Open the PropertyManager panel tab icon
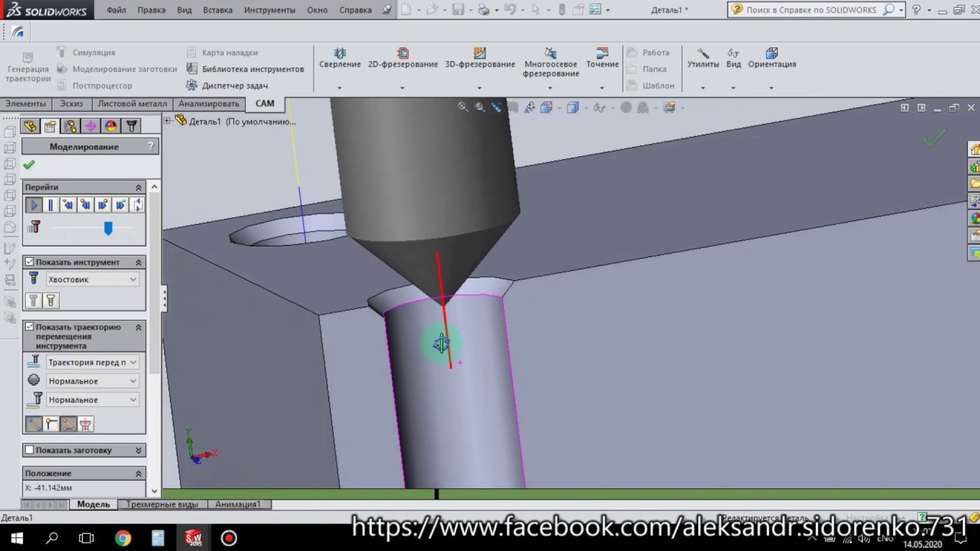Image resolution: width=980 pixels, height=551 pixels. [51, 126]
